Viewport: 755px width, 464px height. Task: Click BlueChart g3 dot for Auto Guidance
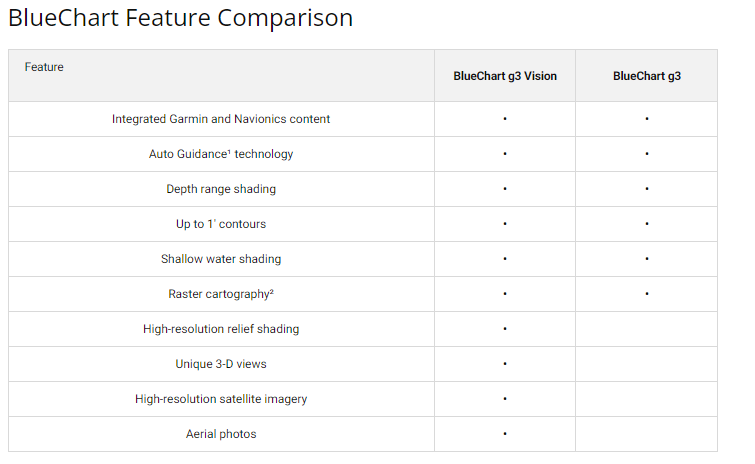[647, 154]
